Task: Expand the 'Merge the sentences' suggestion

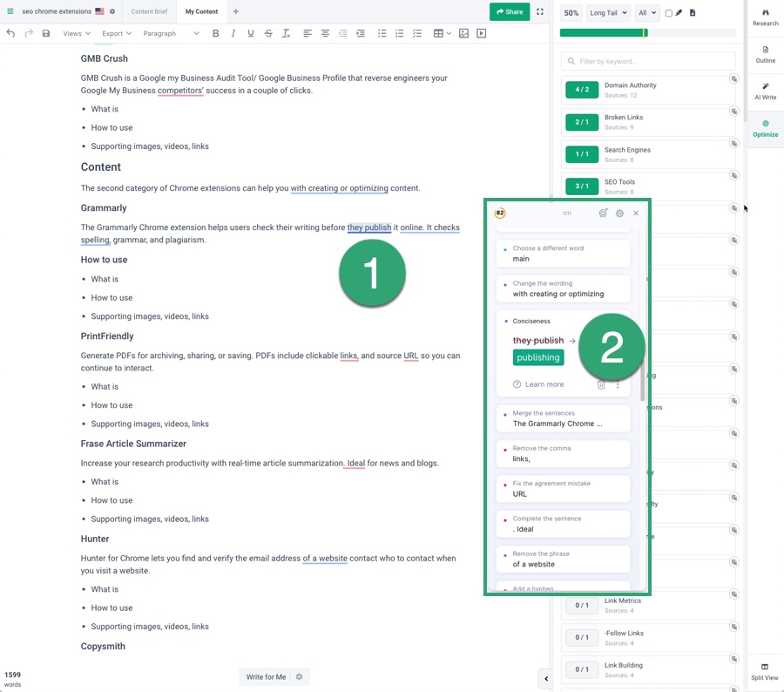Action: pos(563,418)
